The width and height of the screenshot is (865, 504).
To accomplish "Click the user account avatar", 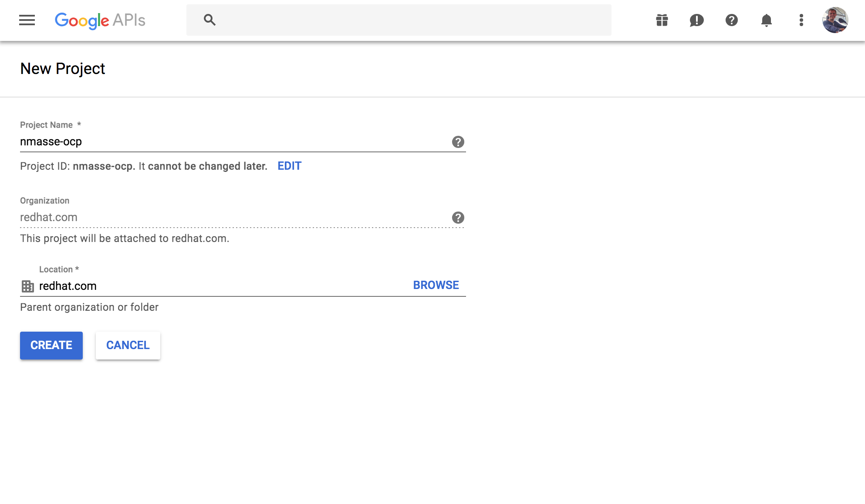I will coord(835,20).
